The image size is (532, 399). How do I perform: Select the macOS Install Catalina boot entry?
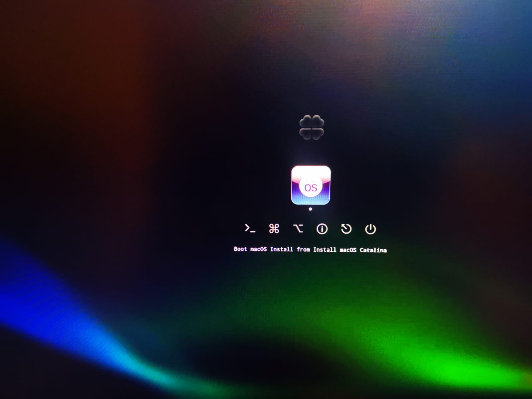(x=311, y=185)
